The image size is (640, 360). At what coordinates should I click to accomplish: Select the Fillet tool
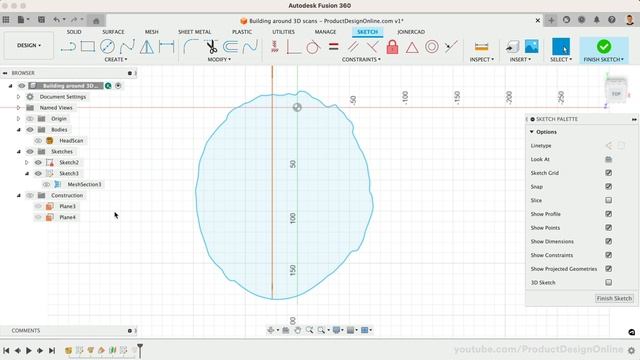[x=191, y=47]
